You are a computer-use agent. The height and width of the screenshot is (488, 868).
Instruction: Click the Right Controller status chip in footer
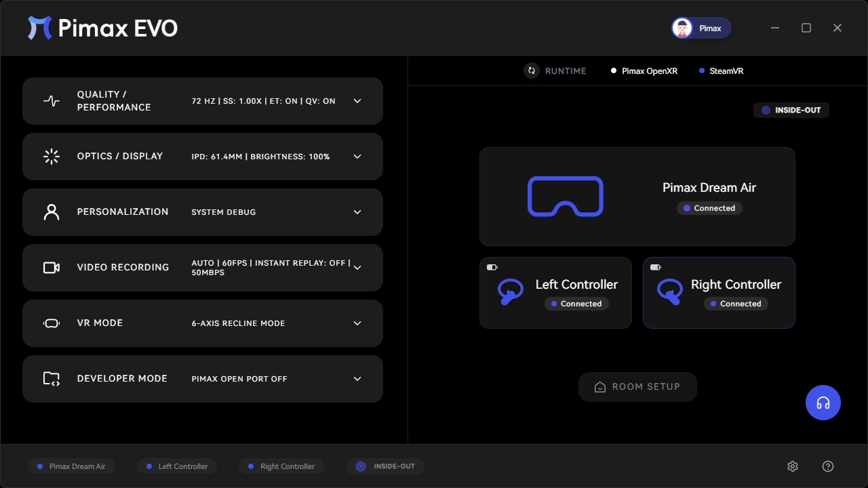pyautogui.click(x=281, y=466)
